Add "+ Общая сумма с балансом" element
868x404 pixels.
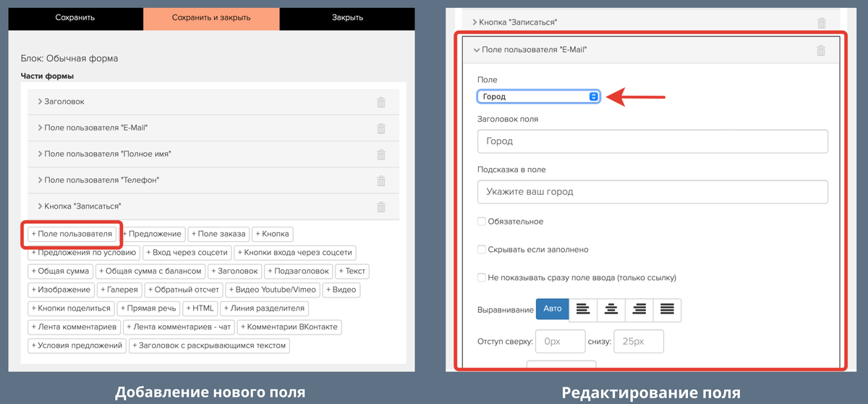point(150,271)
